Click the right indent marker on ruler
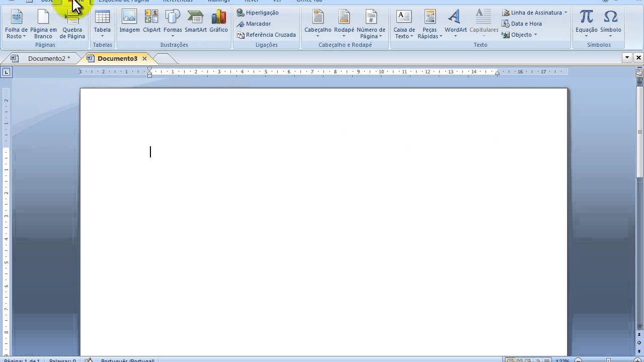This screenshot has width=644, height=362. (x=497, y=73)
